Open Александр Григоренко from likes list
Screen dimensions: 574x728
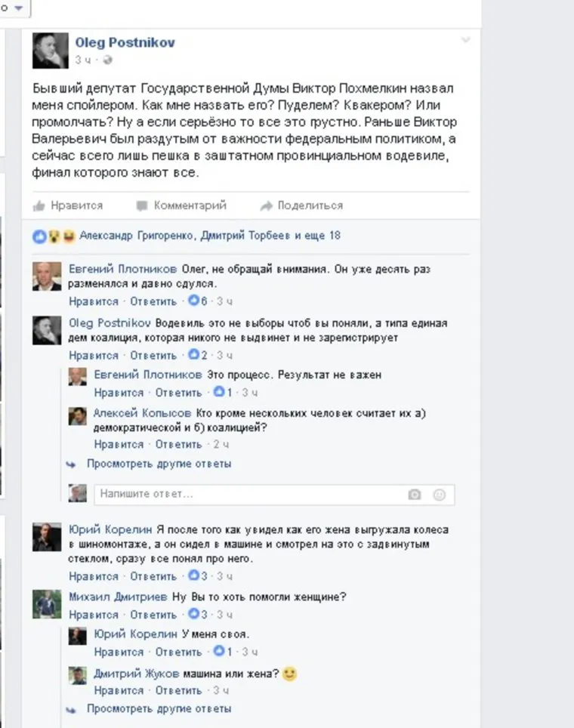(x=136, y=236)
